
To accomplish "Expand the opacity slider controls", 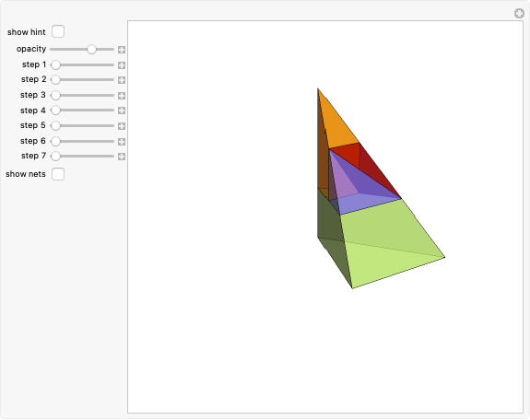I will [122, 50].
